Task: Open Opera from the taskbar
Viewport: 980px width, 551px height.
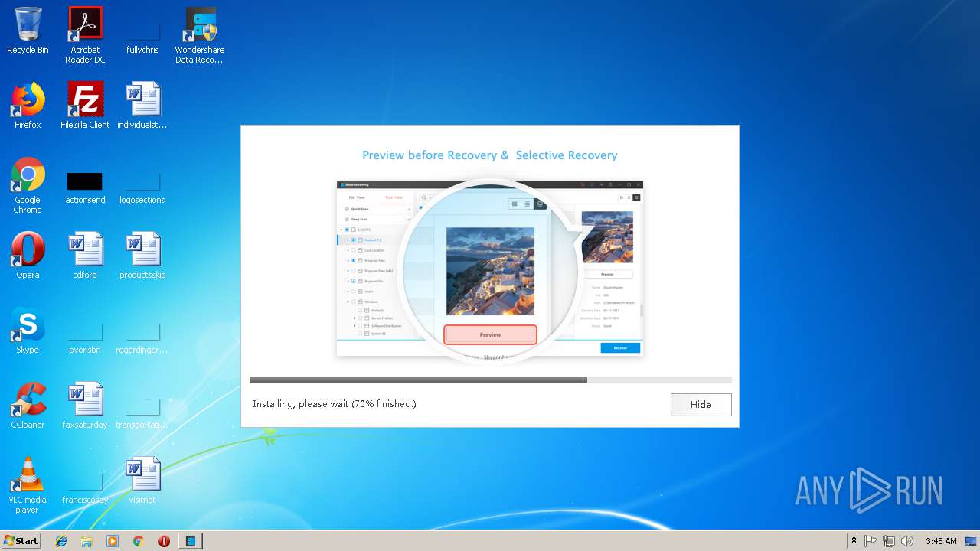Action: [x=164, y=541]
